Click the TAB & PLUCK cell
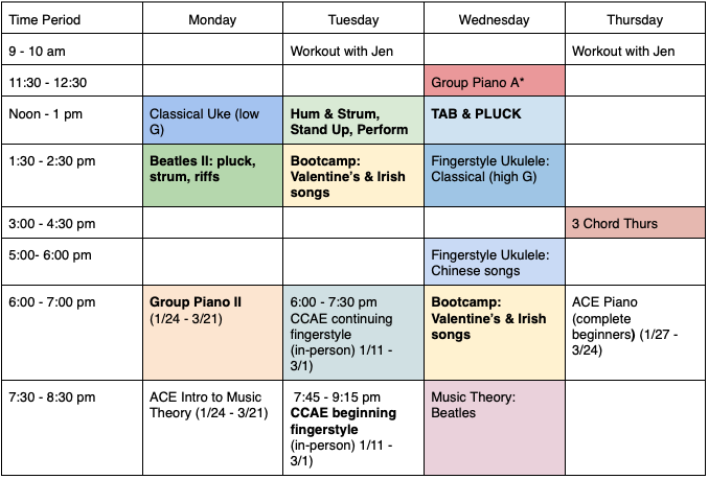This screenshot has height=477, width=707. coord(494,121)
